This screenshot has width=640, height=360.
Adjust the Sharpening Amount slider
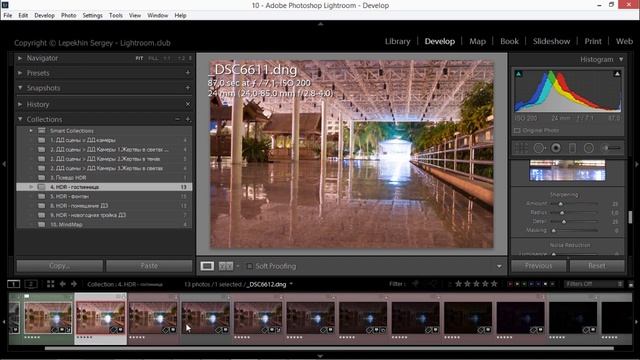pyautogui.click(x=560, y=204)
